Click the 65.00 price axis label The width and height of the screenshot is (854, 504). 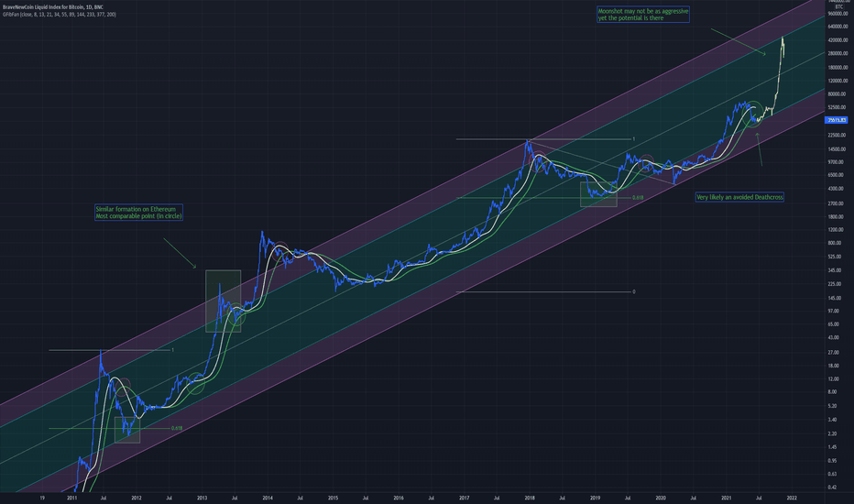(833, 324)
